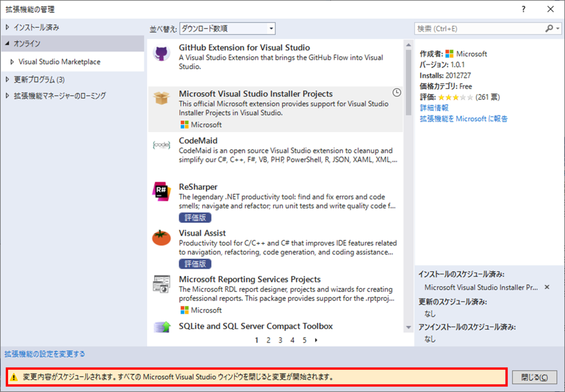The width and height of the screenshot is (565, 392).
Task: Open the search options dropdown arrow
Action: click(558, 29)
